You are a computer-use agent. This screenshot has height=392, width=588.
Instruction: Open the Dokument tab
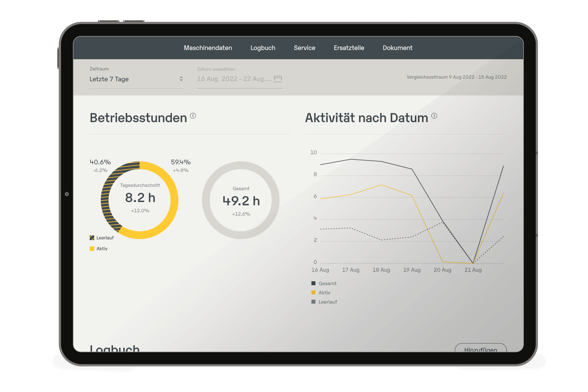click(397, 48)
